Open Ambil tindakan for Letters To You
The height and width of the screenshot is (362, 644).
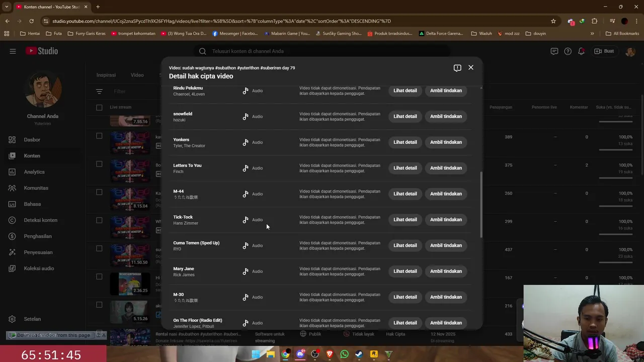[x=446, y=168]
